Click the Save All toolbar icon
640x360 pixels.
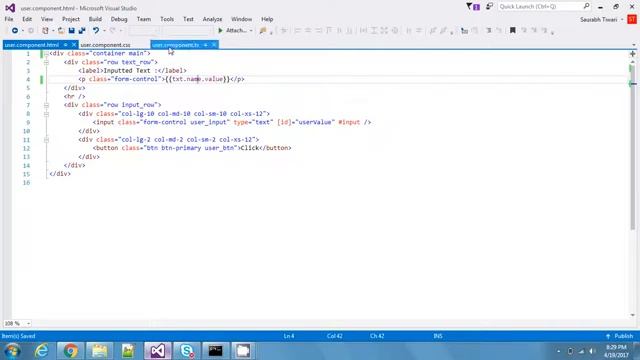pos(82,31)
